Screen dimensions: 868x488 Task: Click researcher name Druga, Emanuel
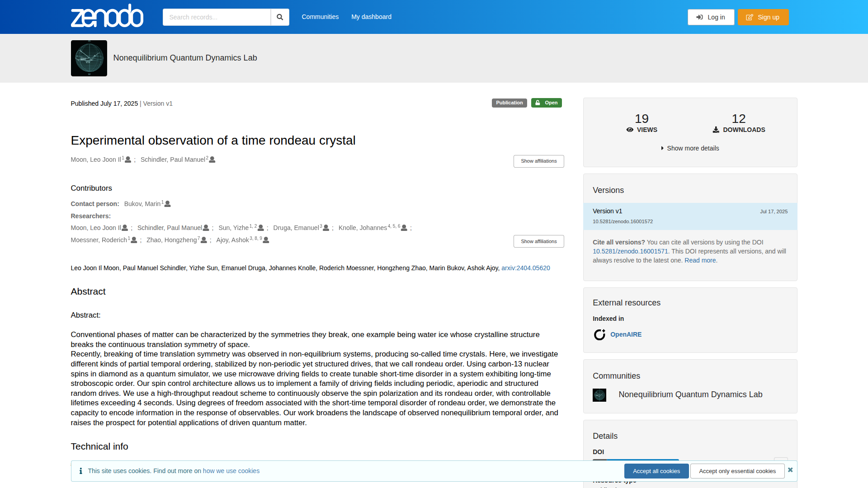(296, 228)
